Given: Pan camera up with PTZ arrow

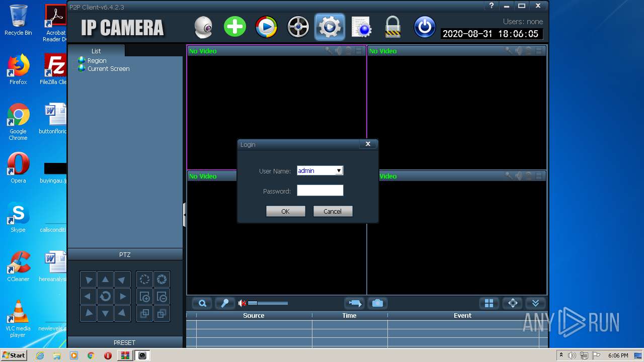Looking at the screenshot, I should pos(105,280).
